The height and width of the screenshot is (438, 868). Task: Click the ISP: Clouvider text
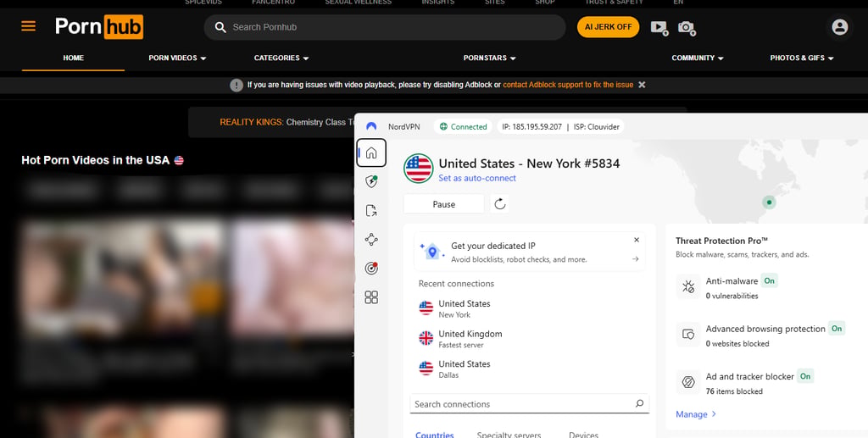pyautogui.click(x=597, y=126)
